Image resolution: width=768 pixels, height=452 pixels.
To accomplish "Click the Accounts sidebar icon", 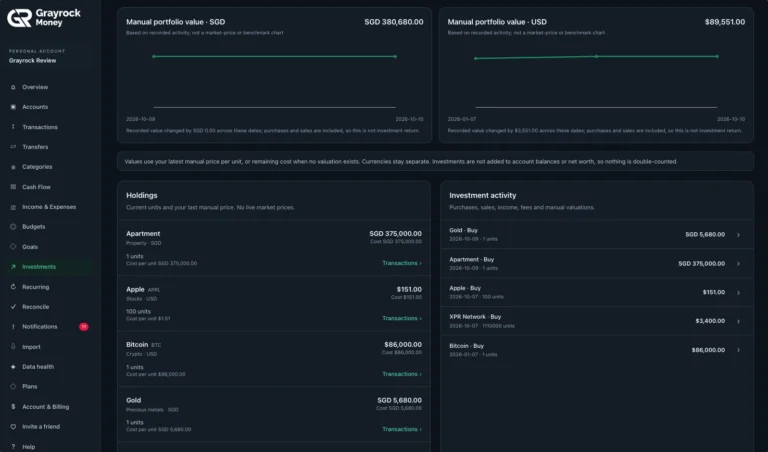I will point(13,107).
